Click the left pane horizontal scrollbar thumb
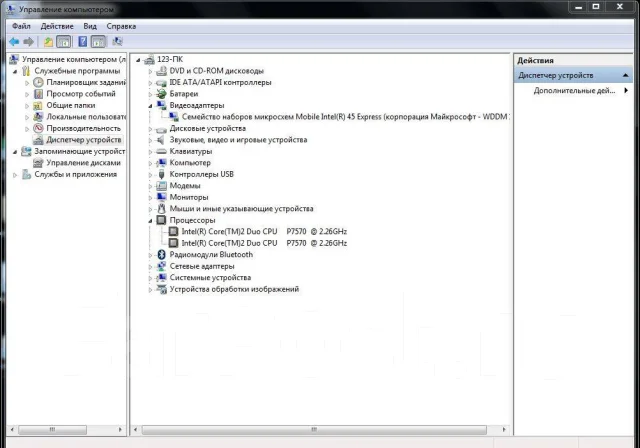Screen dimensions: 640x448 tap(52, 430)
